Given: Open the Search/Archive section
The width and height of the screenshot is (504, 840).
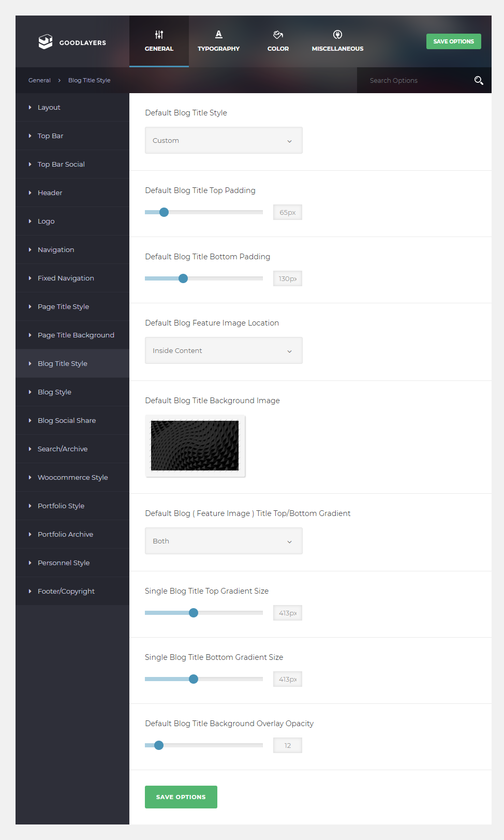Looking at the screenshot, I should point(72,449).
